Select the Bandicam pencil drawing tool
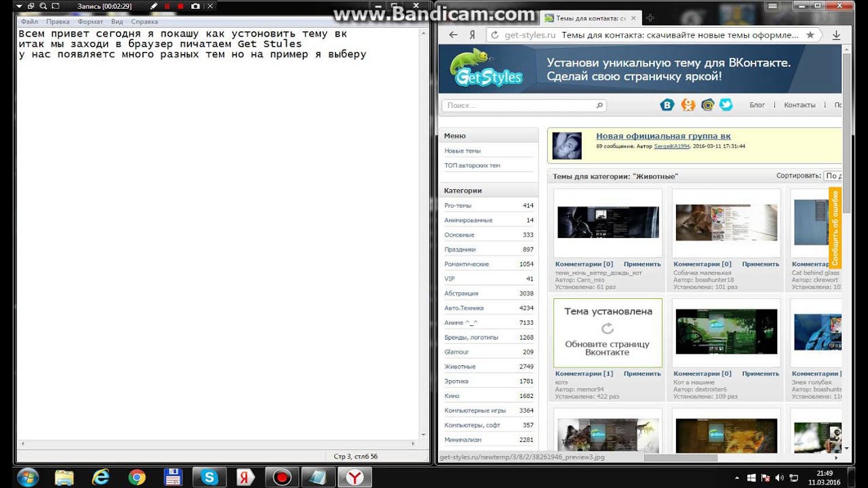Image resolution: width=868 pixels, height=488 pixels. (x=154, y=6)
